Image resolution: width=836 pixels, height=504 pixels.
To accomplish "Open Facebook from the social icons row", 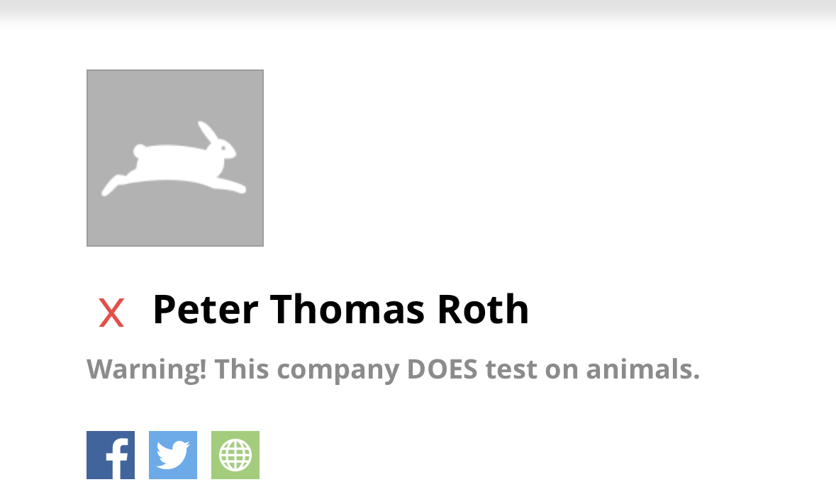I will click(x=110, y=455).
